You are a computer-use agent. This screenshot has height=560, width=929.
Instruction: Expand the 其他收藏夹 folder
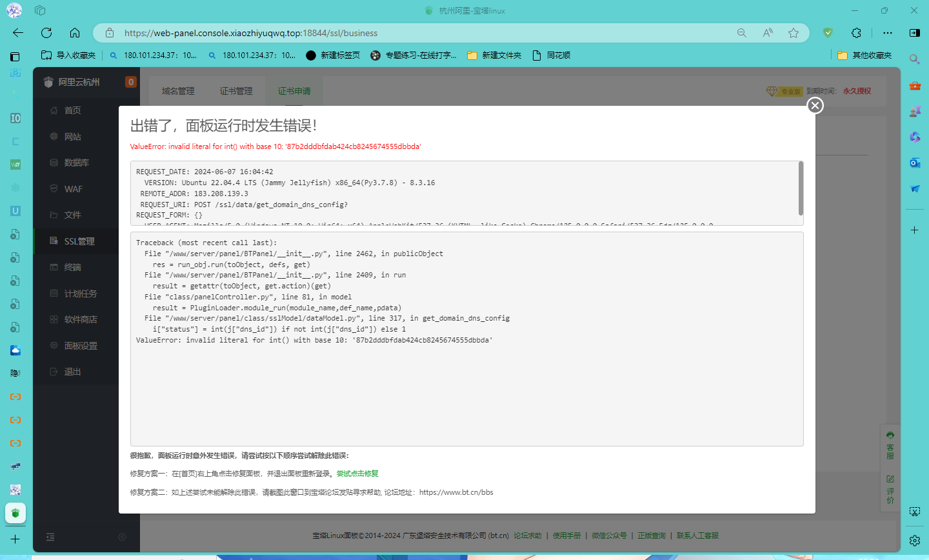[x=864, y=55]
